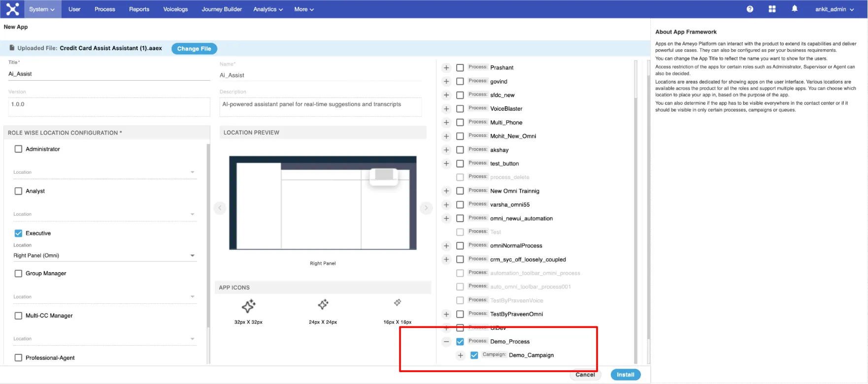Check the Administrator role checkbox
This screenshot has width=868, height=384.
[x=18, y=149]
